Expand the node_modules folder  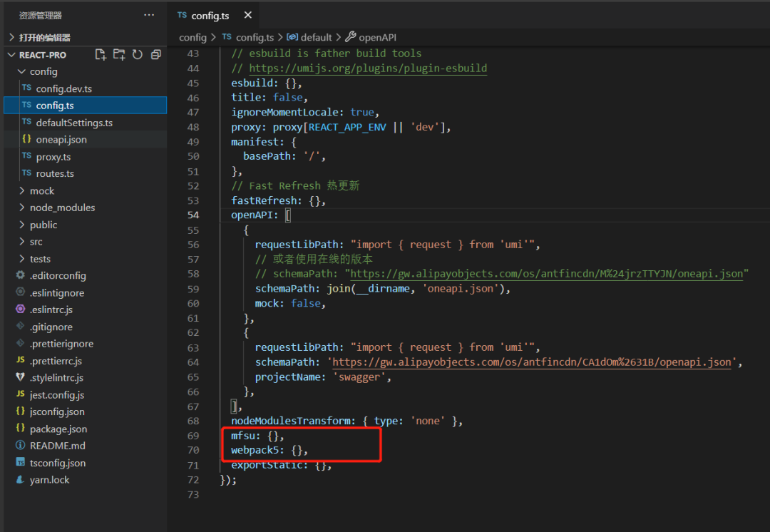61,208
